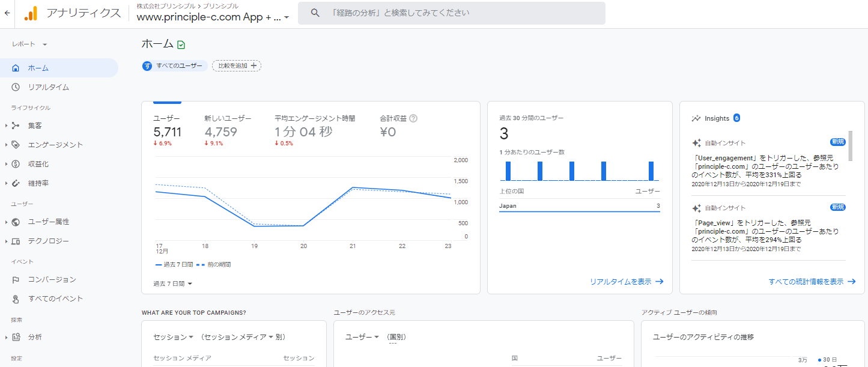Click リアルタイムを表示 link

click(x=626, y=281)
